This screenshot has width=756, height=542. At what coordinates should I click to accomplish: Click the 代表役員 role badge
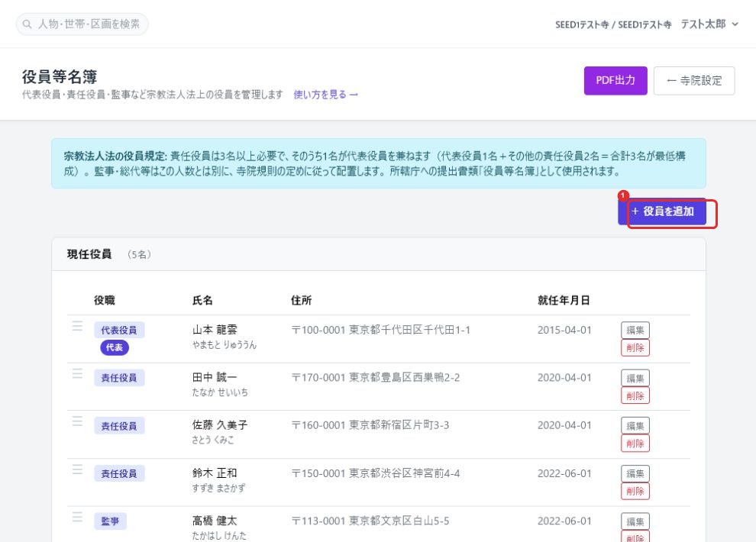click(x=119, y=330)
